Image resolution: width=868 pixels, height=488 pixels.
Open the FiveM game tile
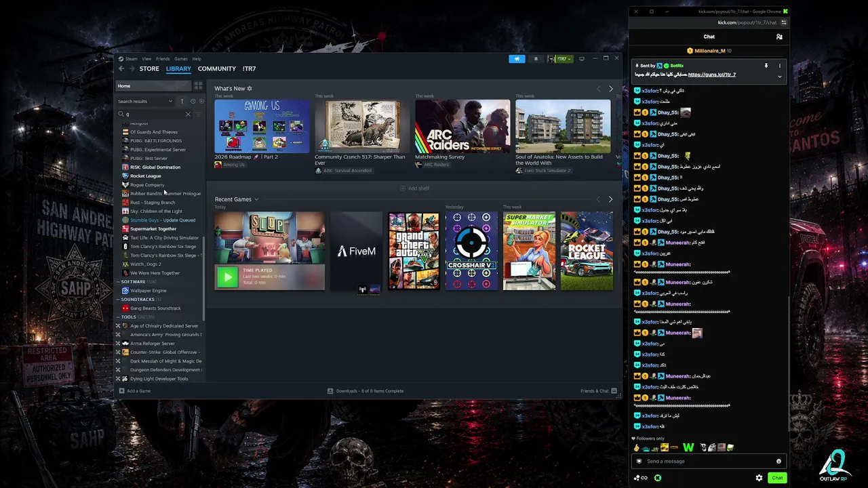357,251
